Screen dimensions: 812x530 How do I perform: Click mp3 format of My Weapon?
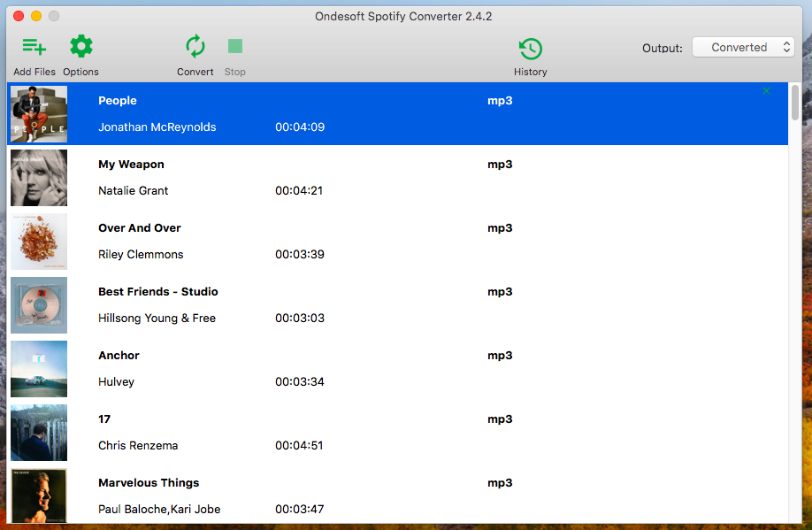coord(500,165)
